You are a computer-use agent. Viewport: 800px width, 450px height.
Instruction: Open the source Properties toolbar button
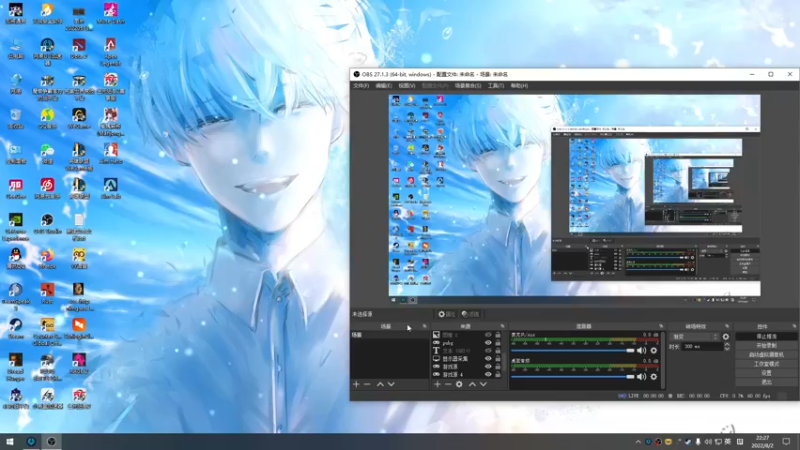447,314
